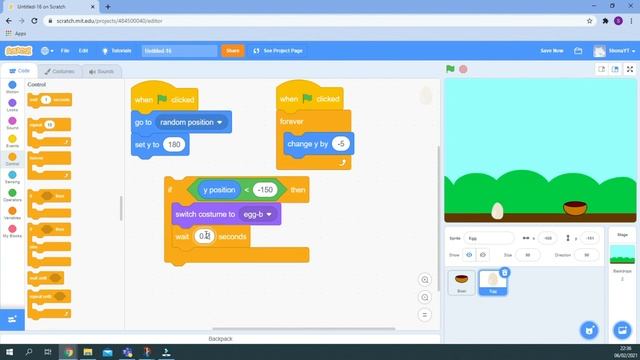Click the forever block in workspace
Screen dimensions: 640x360
[x=291, y=122]
